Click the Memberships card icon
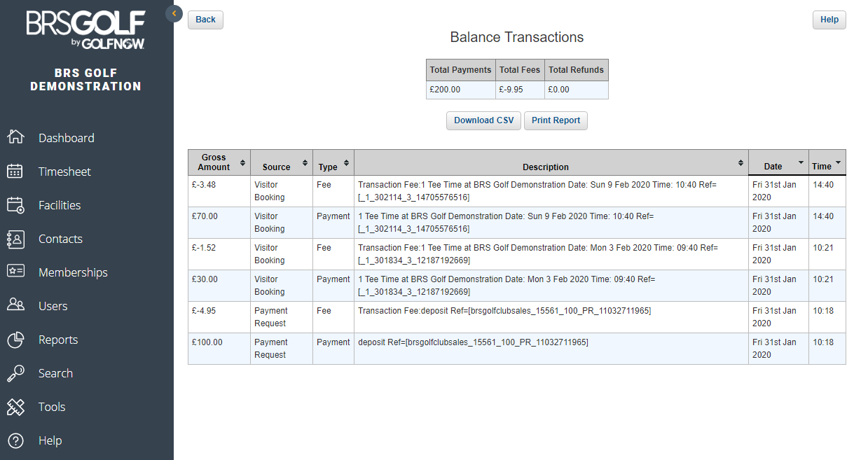 pyautogui.click(x=15, y=272)
